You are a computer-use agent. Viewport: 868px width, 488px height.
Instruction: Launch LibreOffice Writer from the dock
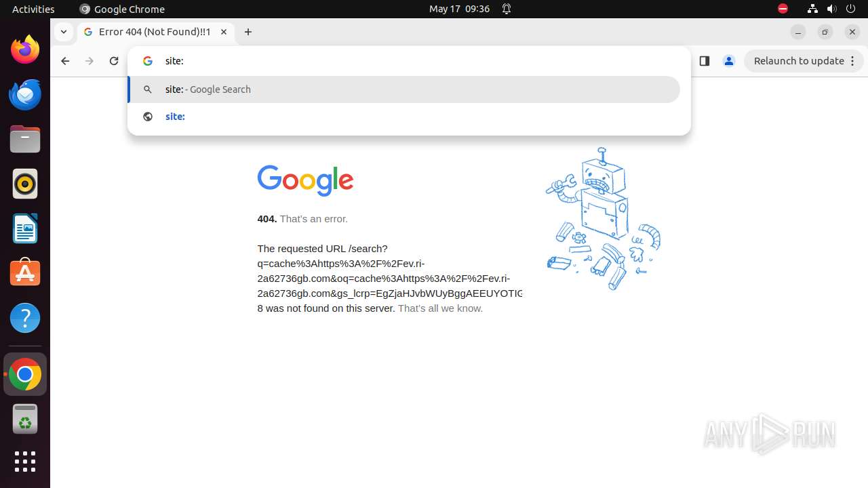[25, 228]
